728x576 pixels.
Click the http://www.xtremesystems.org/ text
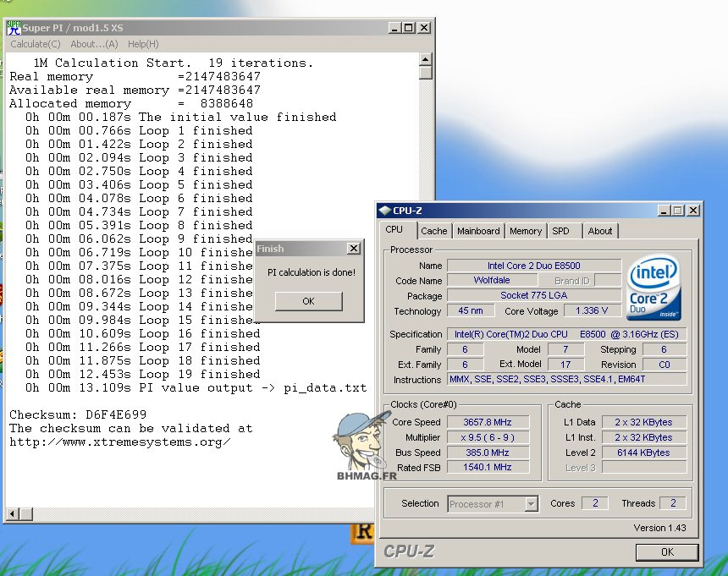coord(120,442)
